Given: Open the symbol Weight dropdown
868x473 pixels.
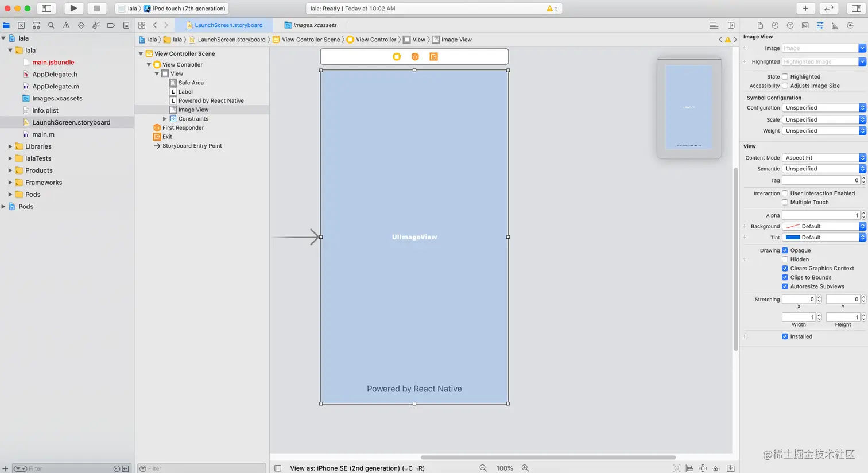Looking at the screenshot, I should (824, 131).
